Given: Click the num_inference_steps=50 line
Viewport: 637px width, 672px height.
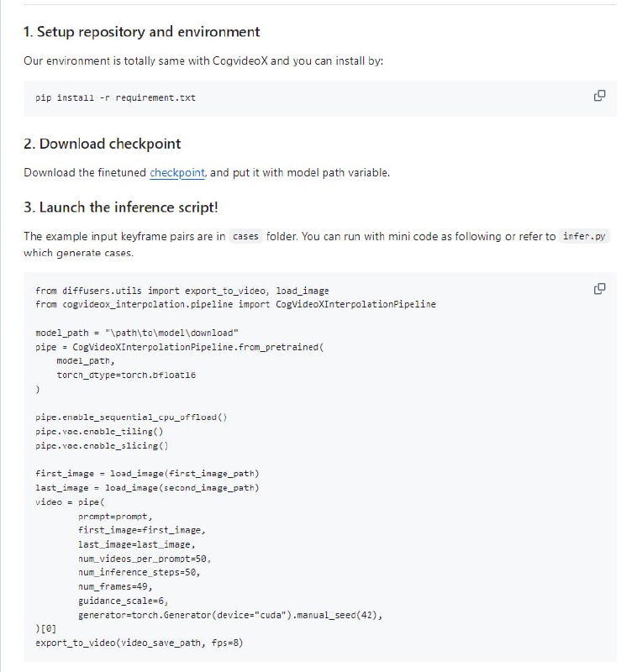Looking at the screenshot, I should 139,572.
